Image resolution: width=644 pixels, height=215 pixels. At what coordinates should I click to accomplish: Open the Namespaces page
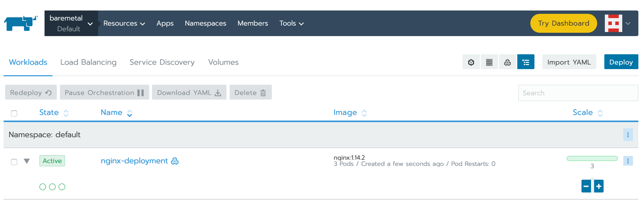tap(206, 23)
